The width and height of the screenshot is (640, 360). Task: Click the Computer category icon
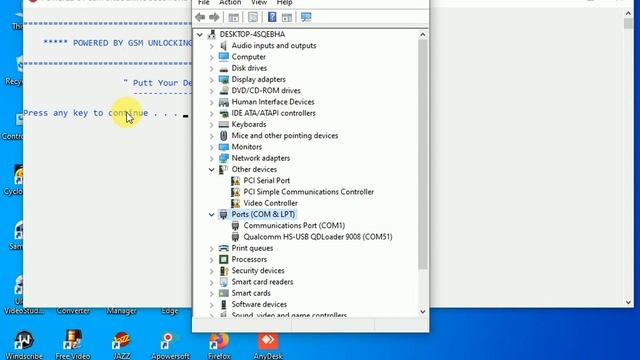coord(223,57)
